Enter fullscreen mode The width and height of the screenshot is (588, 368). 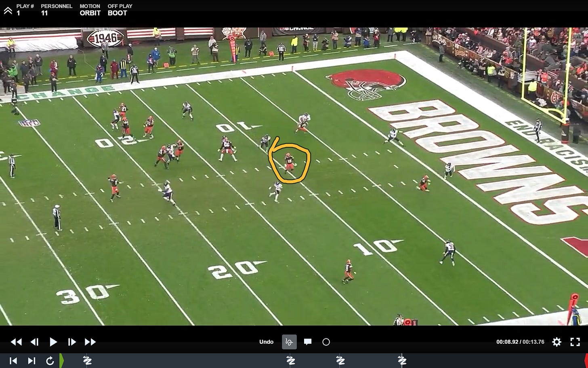click(575, 342)
